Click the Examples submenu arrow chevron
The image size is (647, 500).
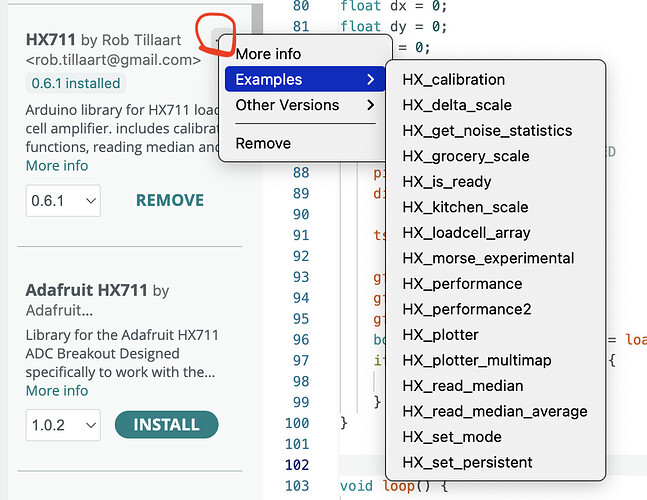coord(370,79)
